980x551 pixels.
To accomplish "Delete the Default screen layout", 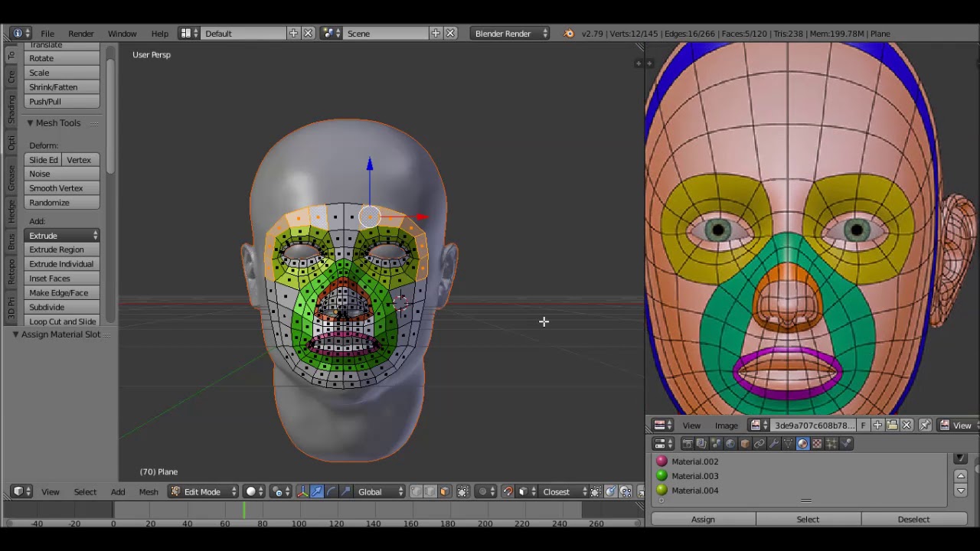I will tap(308, 34).
